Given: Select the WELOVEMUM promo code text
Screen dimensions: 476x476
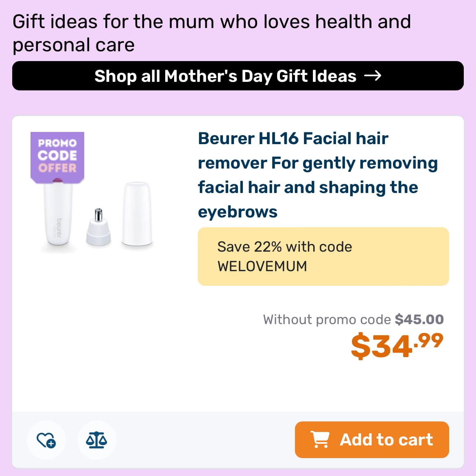Looking at the screenshot, I should tap(262, 266).
